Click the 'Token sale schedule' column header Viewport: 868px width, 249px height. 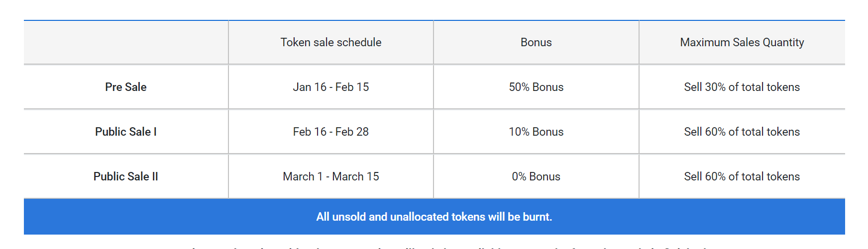click(x=331, y=43)
